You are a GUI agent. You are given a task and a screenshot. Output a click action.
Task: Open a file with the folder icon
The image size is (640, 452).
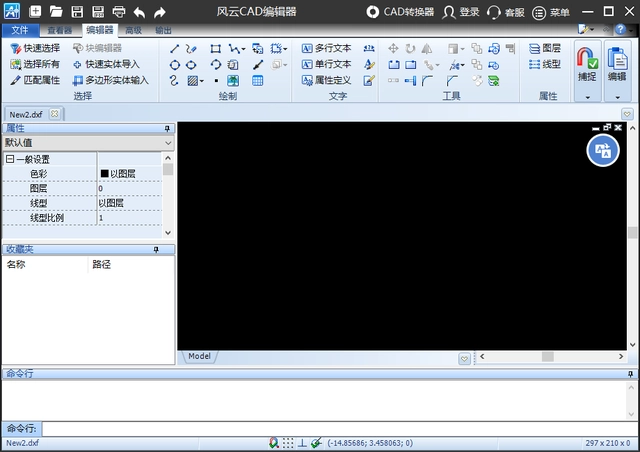tap(56, 11)
